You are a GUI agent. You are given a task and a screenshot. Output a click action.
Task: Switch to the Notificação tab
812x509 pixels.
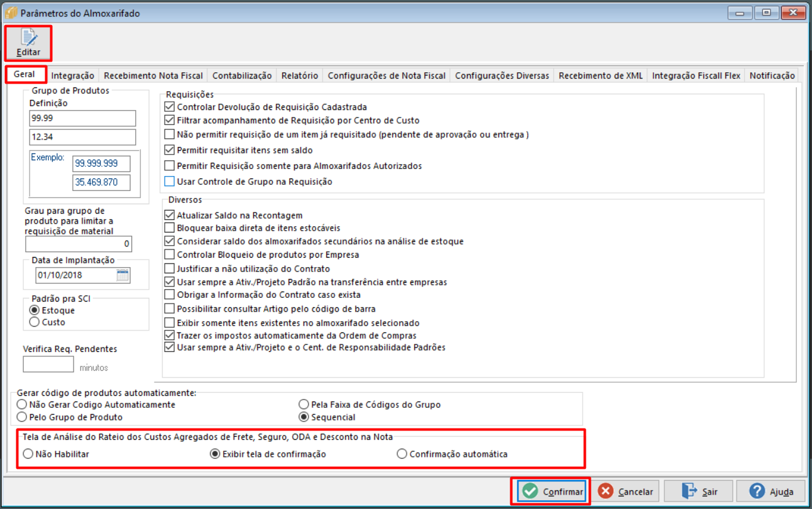pyautogui.click(x=772, y=75)
